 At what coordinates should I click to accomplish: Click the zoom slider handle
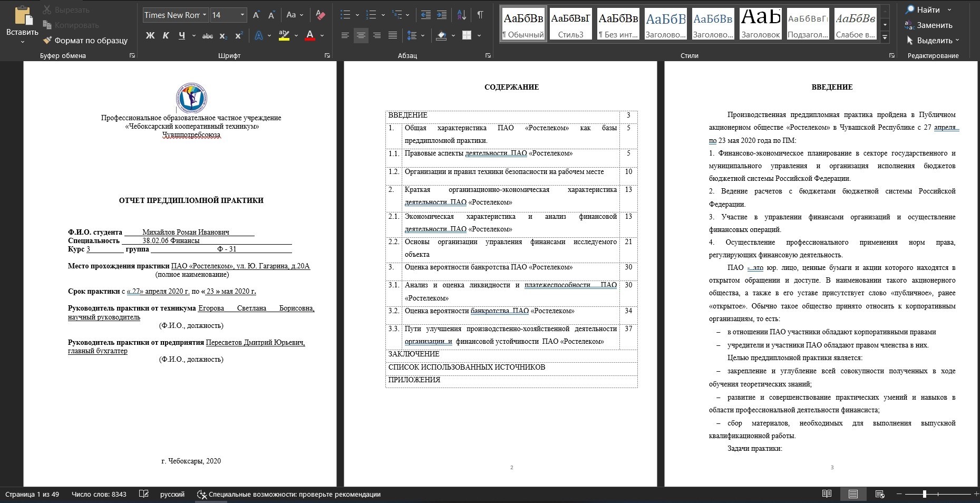pyautogui.click(x=924, y=494)
